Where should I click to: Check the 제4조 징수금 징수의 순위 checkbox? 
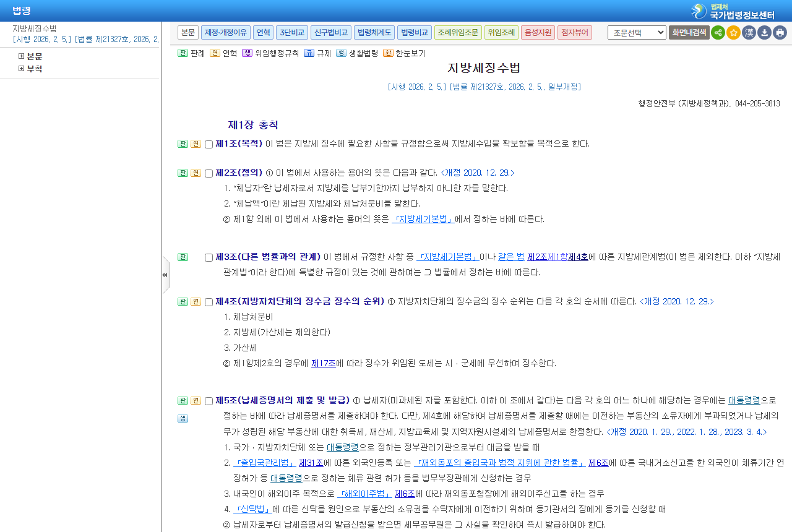pyautogui.click(x=209, y=302)
